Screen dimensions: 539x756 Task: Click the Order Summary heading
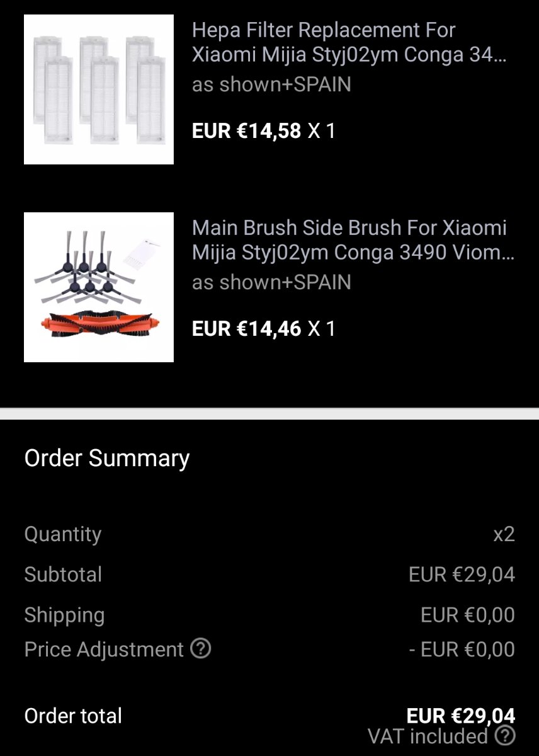coord(107,458)
